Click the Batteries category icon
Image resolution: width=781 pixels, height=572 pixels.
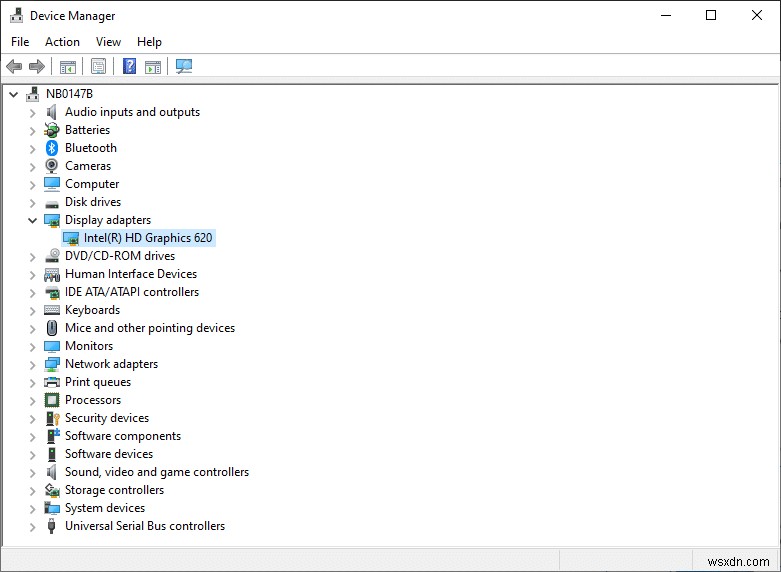(52, 130)
